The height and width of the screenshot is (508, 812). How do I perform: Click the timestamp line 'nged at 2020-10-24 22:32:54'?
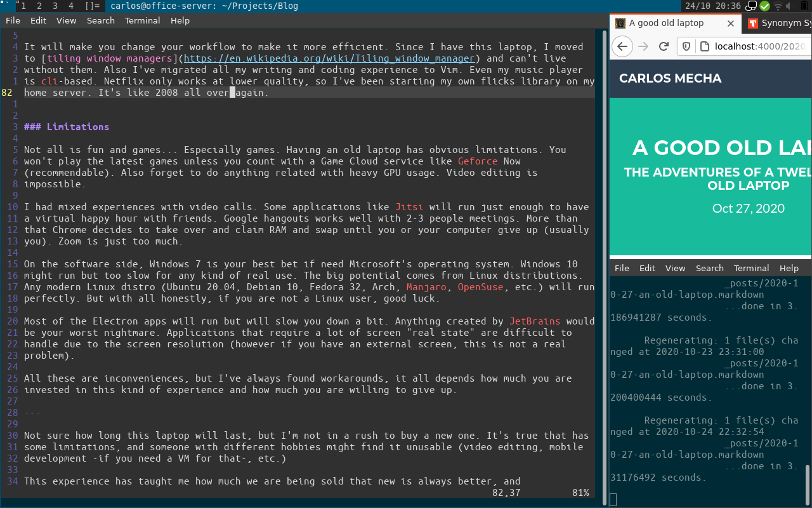click(687, 432)
